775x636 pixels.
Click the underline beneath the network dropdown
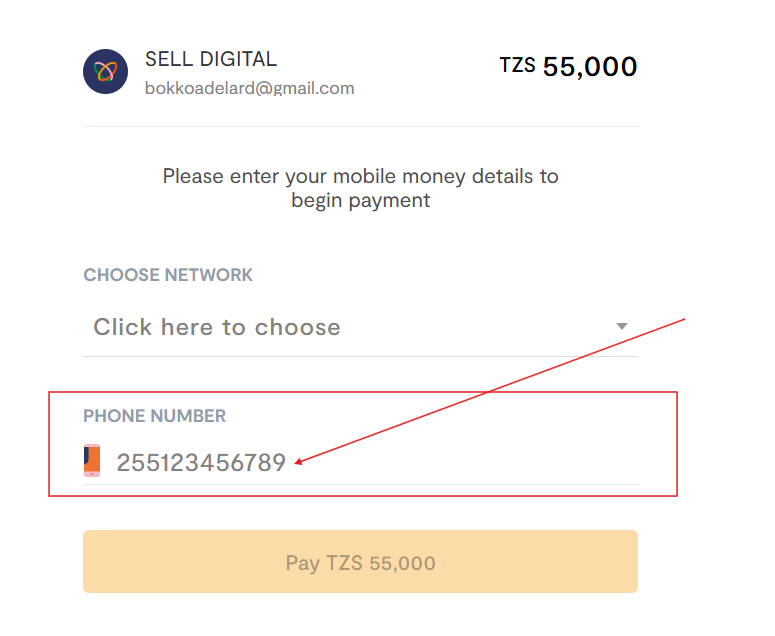(x=360, y=356)
